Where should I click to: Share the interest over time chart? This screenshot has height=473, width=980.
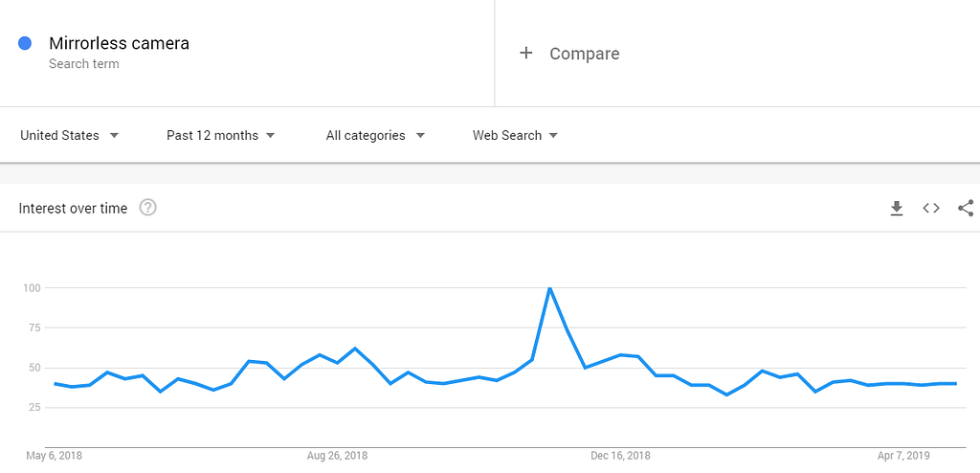pos(966,209)
